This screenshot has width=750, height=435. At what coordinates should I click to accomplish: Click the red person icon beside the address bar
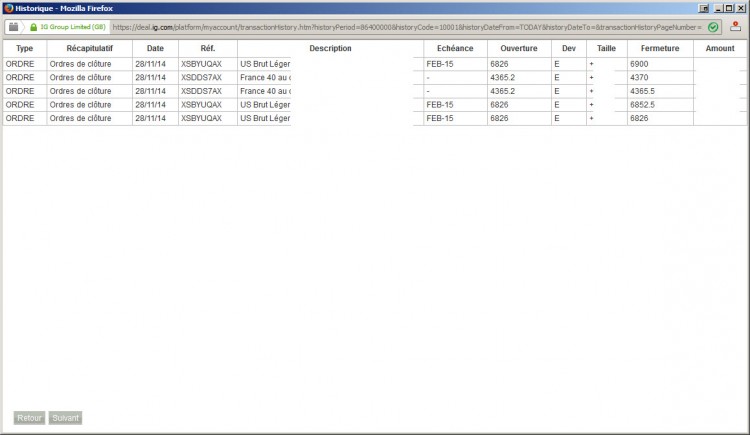pos(735,27)
